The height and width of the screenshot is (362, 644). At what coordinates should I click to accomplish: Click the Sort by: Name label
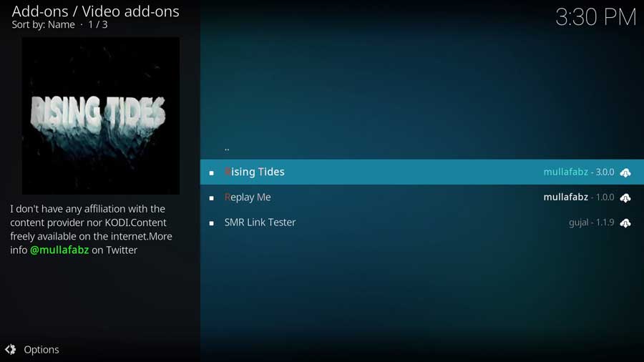[x=44, y=24]
